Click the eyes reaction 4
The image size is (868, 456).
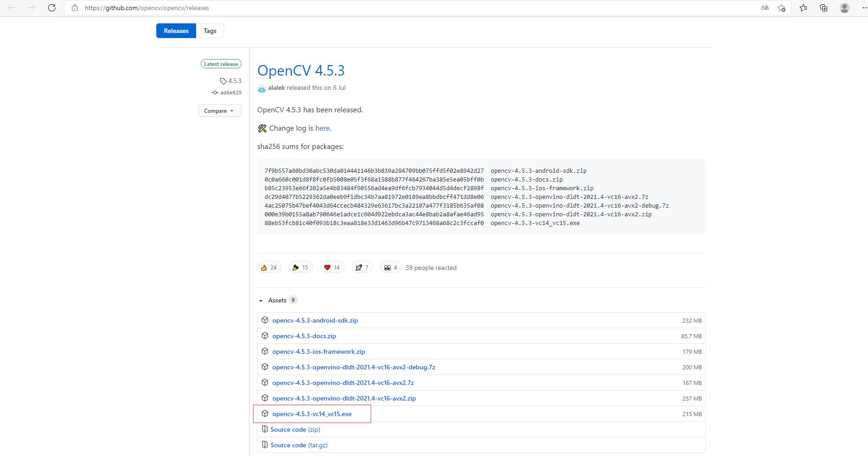coord(391,267)
